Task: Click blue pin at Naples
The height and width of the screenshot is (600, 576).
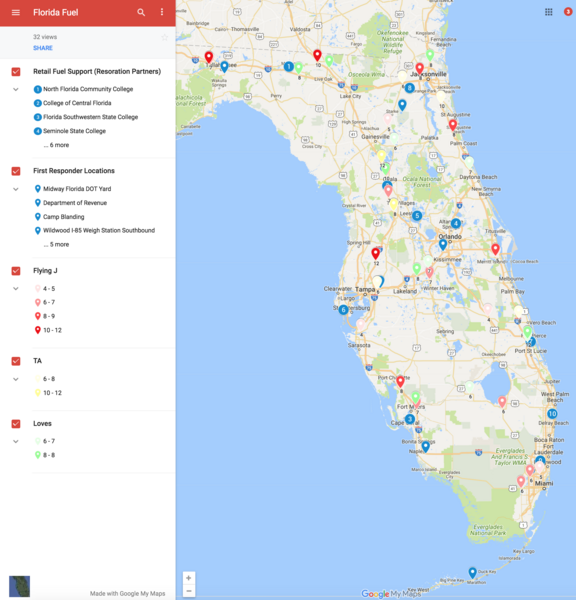Action: 426,446
